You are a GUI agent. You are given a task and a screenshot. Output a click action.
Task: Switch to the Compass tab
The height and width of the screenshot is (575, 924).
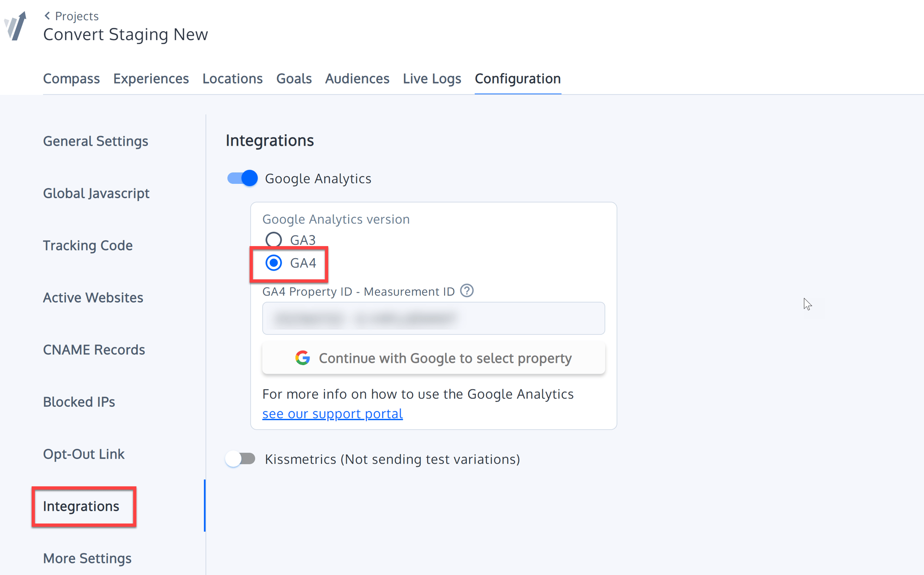71,78
